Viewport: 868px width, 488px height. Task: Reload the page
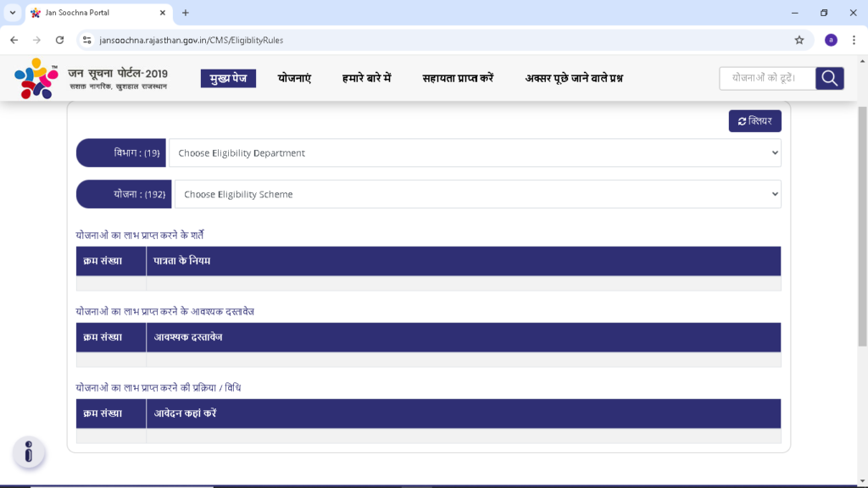60,40
